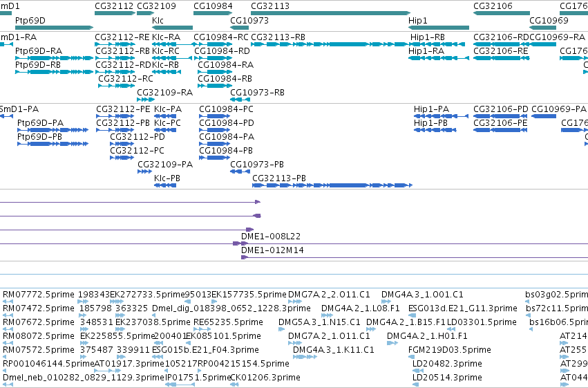588x388 pixels.
Task: Click the CG32112-RC transcript label
Action: point(126,78)
